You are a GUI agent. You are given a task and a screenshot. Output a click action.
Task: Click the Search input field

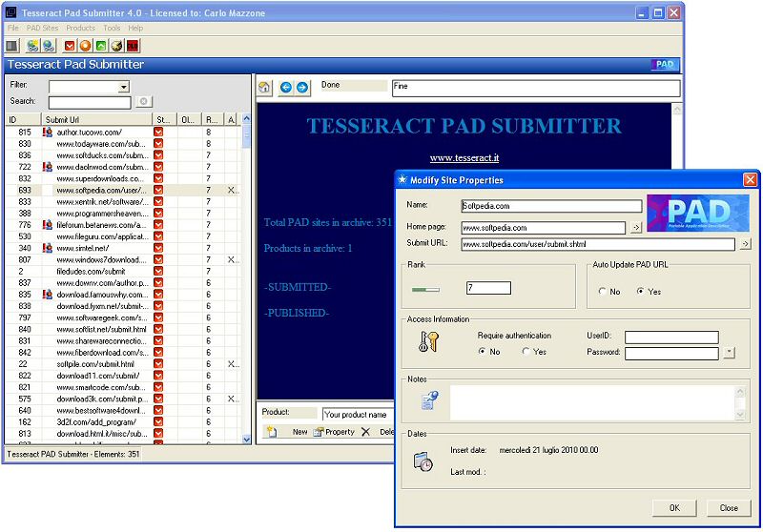90,102
